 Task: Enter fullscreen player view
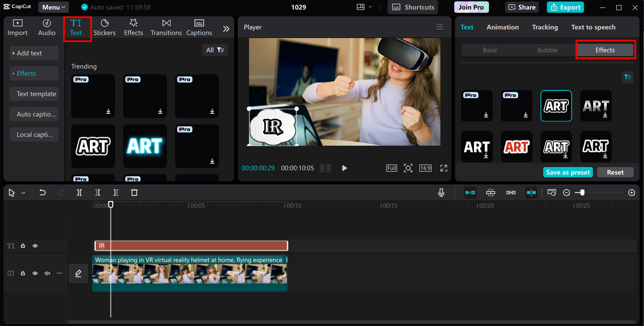pyautogui.click(x=444, y=168)
